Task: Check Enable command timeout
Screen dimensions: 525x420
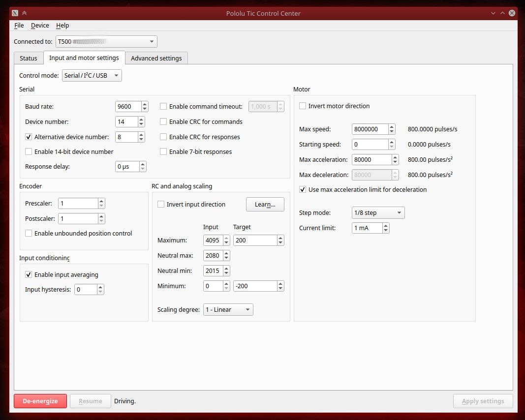Action: (163, 106)
